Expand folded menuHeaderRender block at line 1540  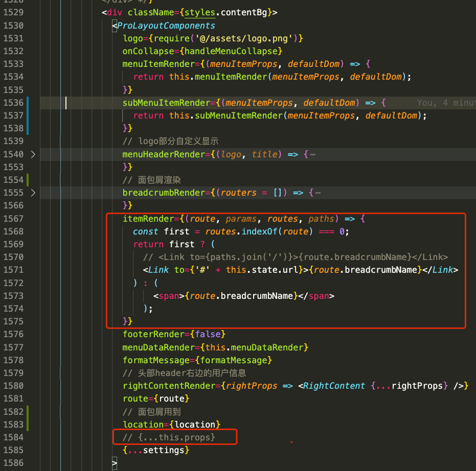(33, 154)
